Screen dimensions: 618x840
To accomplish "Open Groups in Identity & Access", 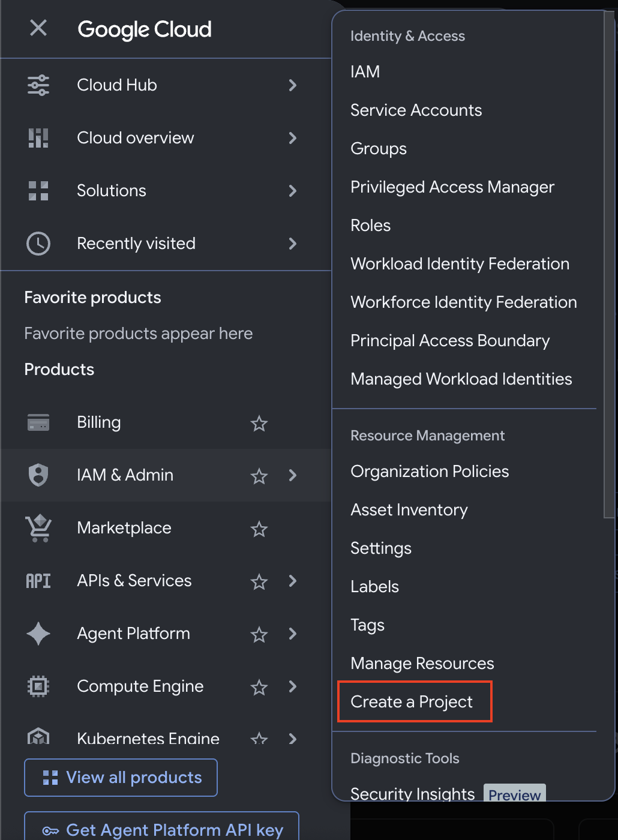I will pyautogui.click(x=379, y=149).
